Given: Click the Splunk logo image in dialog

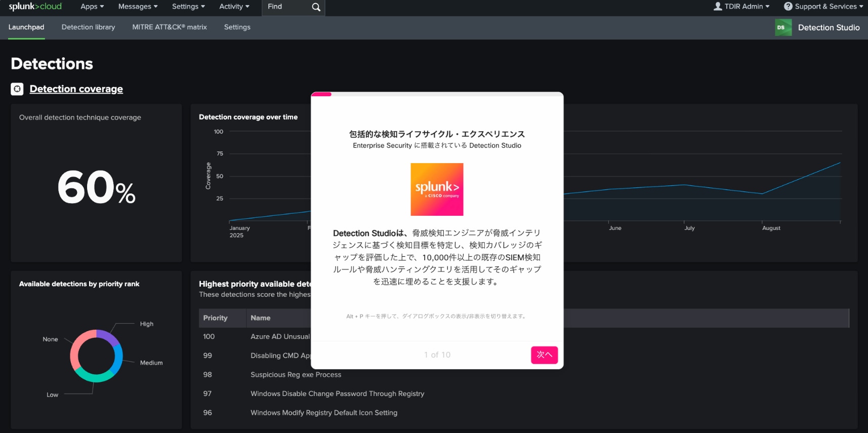Looking at the screenshot, I should [437, 189].
